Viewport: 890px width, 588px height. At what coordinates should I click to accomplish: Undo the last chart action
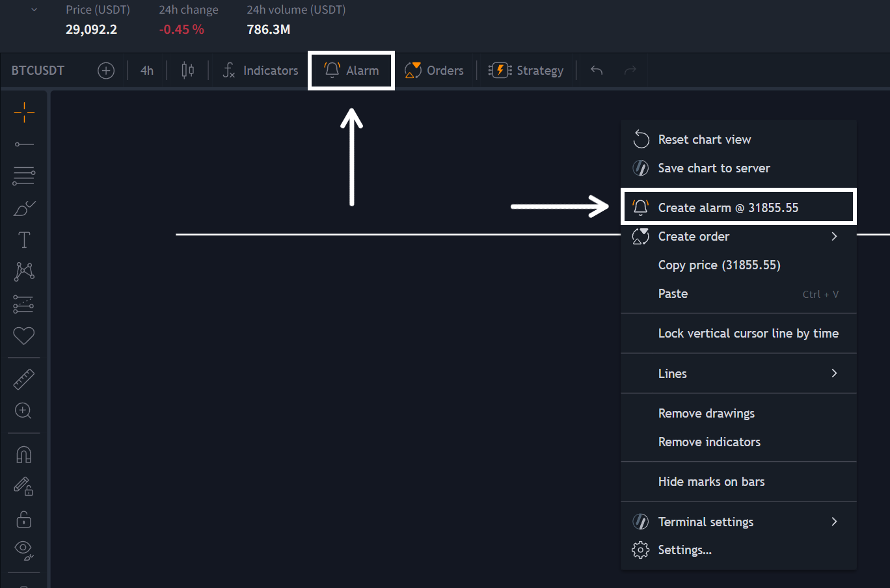point(597,70)
